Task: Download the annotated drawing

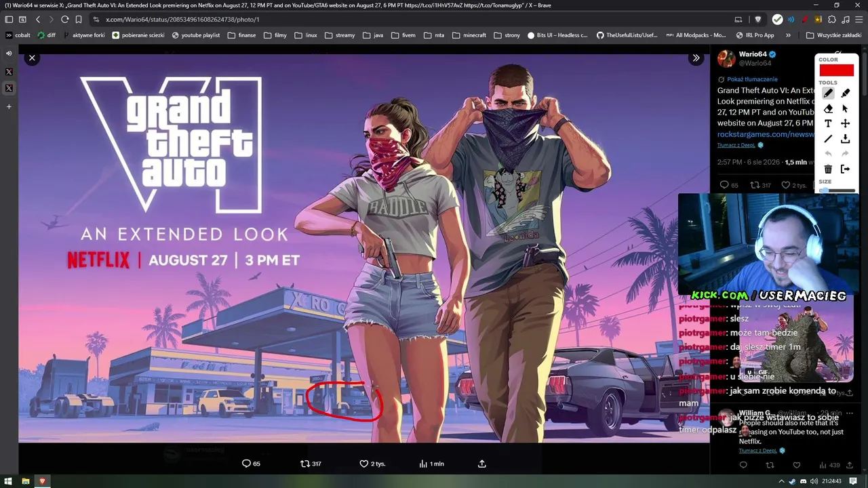Action: point(846,138)
